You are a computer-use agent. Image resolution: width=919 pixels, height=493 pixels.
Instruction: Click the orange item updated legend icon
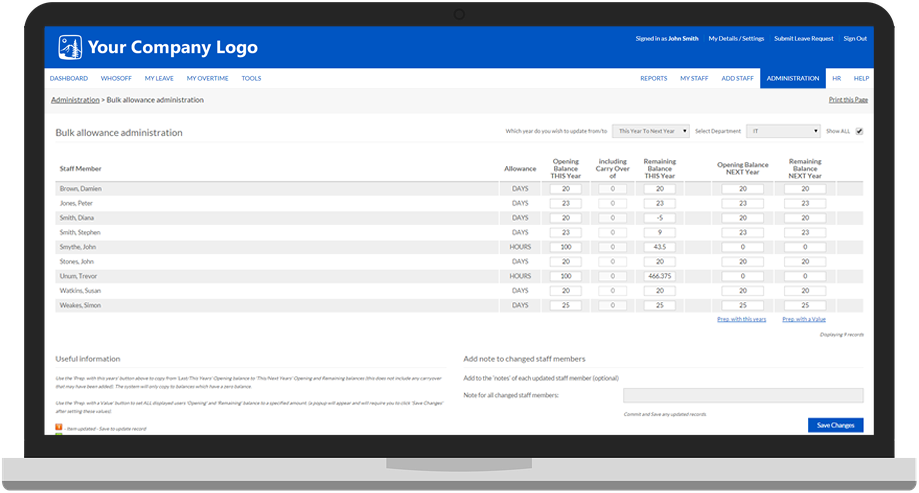[59, 427]
